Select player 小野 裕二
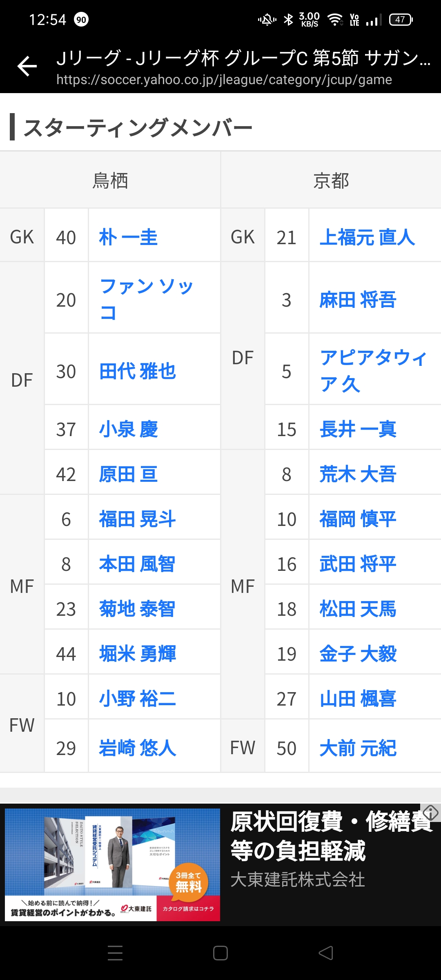 (138, 699)
